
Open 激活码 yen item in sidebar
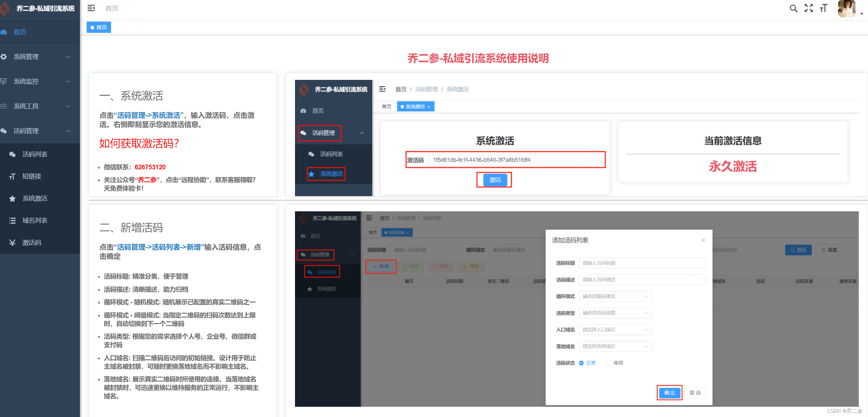pos(31,242)
